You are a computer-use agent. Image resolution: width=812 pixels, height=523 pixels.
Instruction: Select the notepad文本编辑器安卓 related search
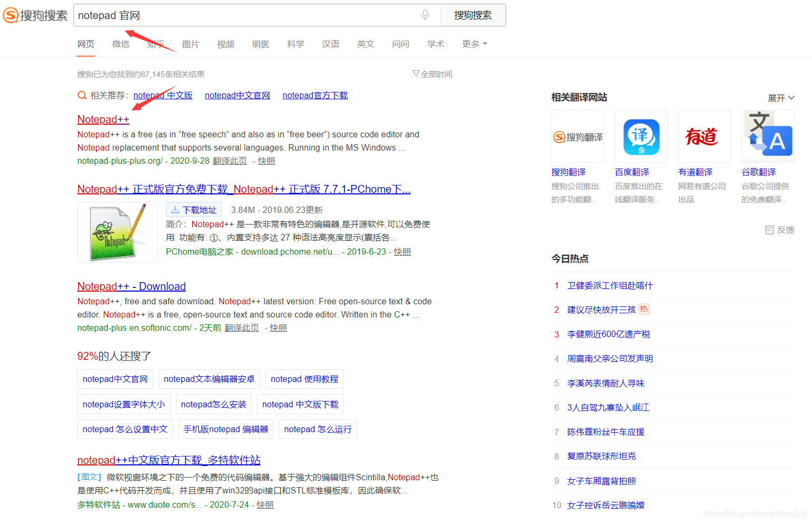coord(209,379)
